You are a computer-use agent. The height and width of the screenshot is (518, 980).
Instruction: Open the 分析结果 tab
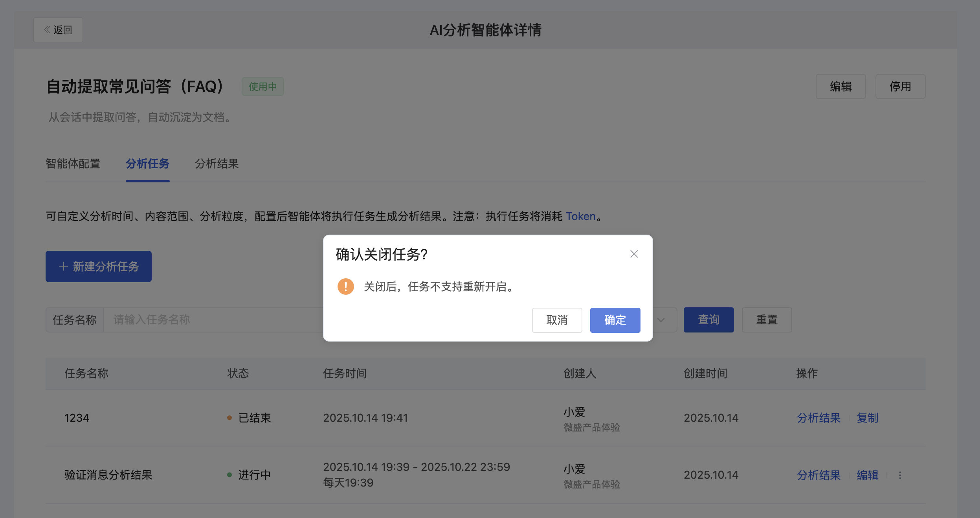(217, 163)
